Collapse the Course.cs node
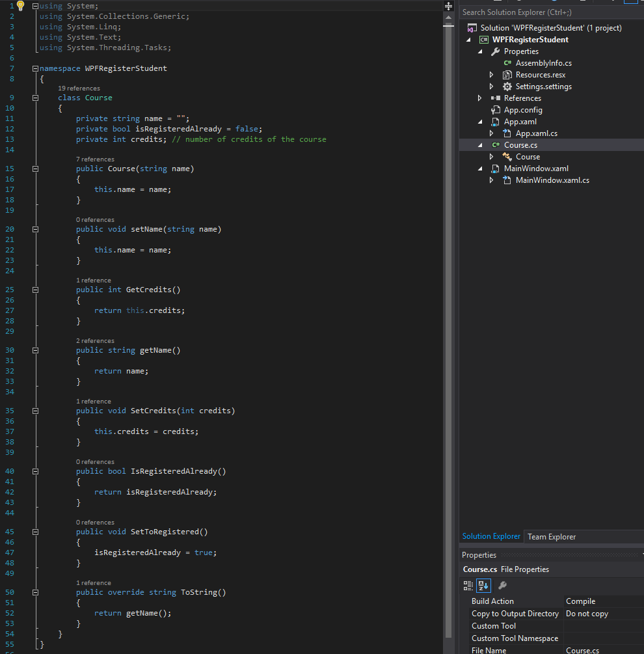The height and width of the screenshot is (654, 644). (480, 145)
